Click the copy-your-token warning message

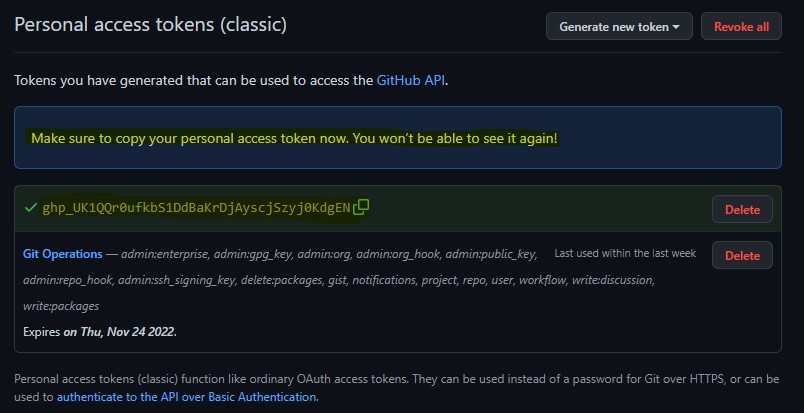pyautogui.click(x=294, y=137)
